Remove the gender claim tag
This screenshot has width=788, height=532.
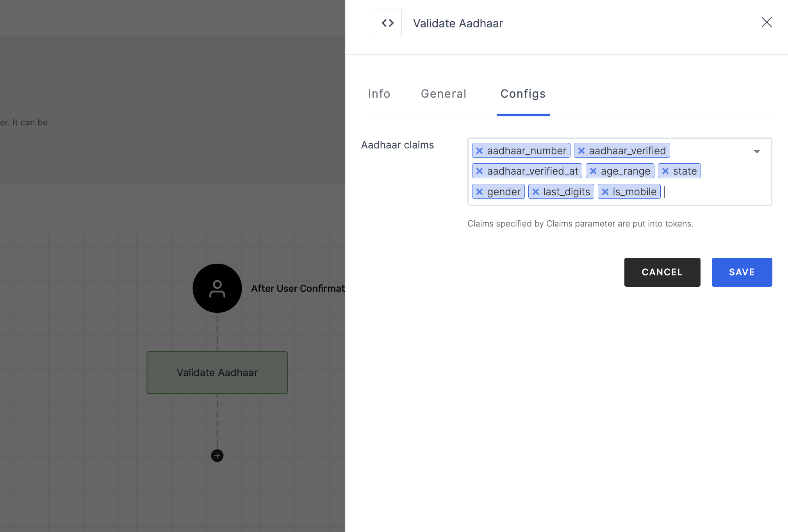click(480, 192)
